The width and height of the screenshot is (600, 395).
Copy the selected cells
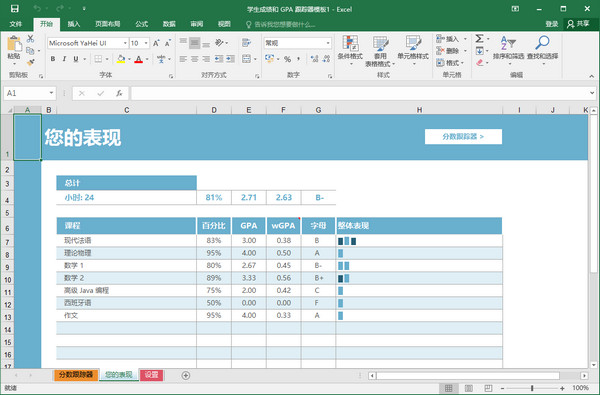tap(30, 51)
